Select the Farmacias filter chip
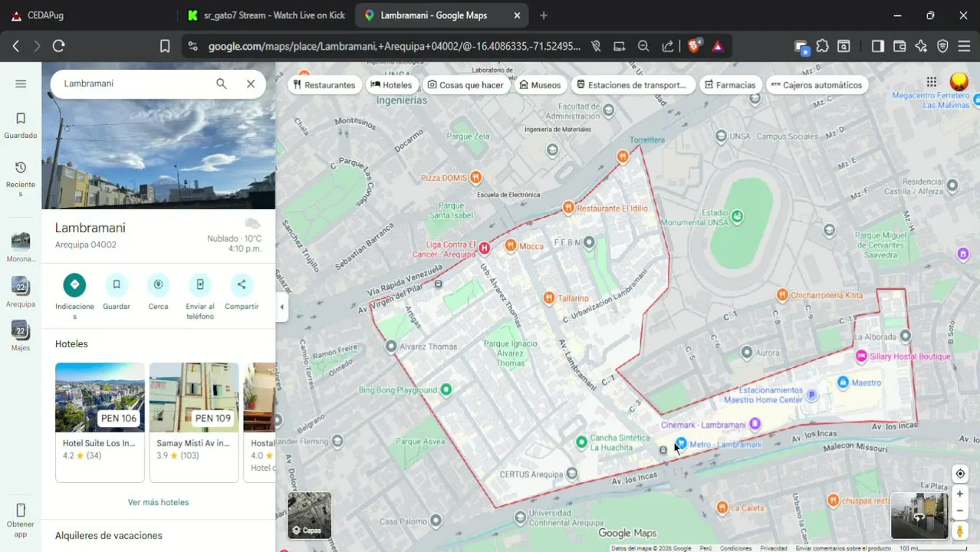This screenshot has width=980, height=552. (730, 85)
